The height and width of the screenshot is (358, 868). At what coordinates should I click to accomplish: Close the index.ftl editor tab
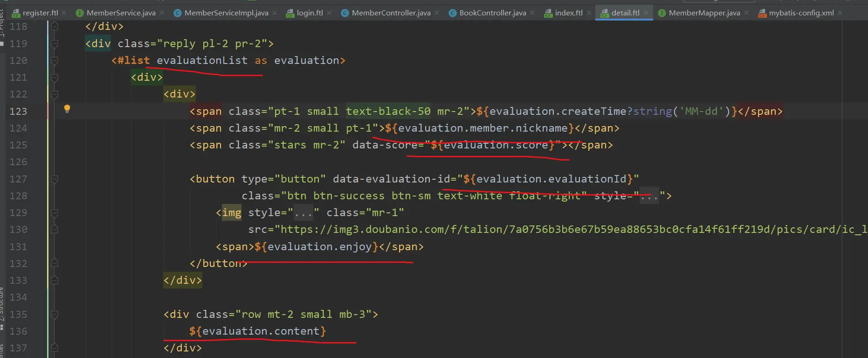pos(589,13)
